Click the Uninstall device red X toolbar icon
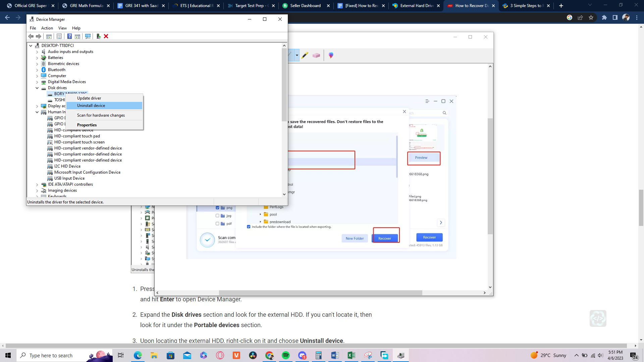Viewport: 644px width, 362px height. coord(106,36)
